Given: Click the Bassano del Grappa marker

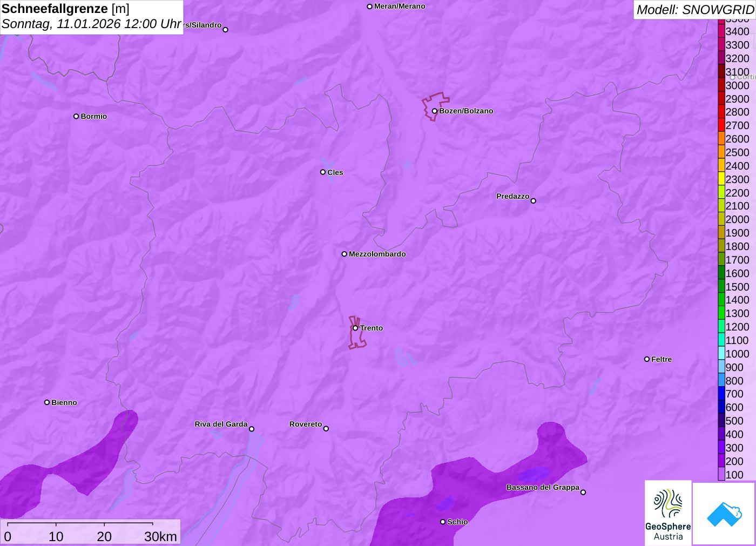Looking at the screenshot, I should [x=583, y=492].
